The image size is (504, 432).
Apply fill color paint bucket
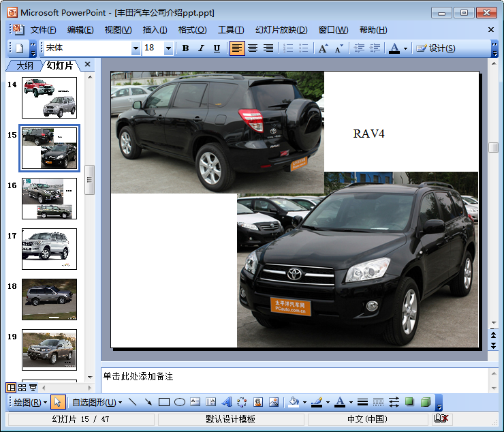pos(294,402)
